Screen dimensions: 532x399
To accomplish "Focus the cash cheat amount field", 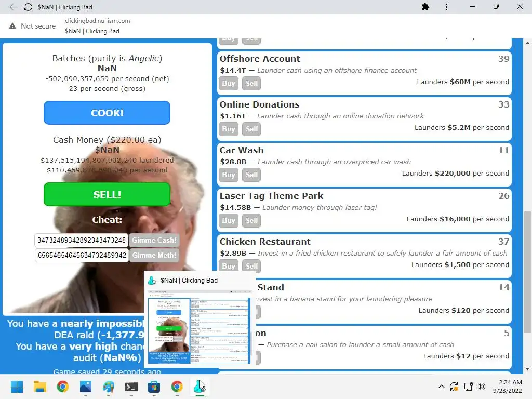I will click(82, 240).
